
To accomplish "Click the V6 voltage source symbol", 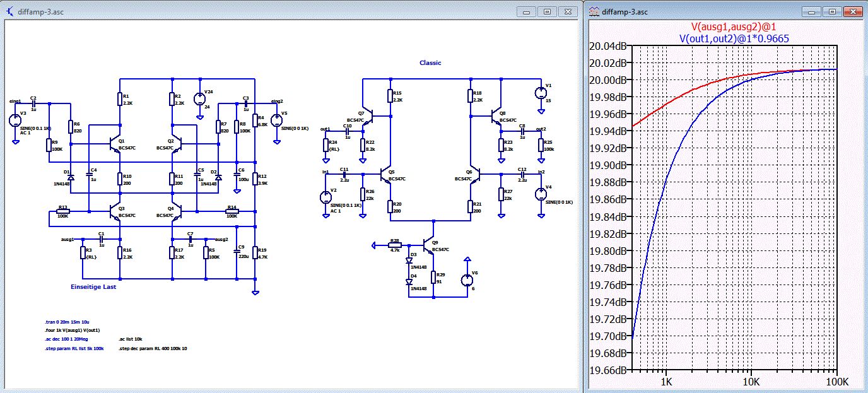I will [x=467, y=279].
